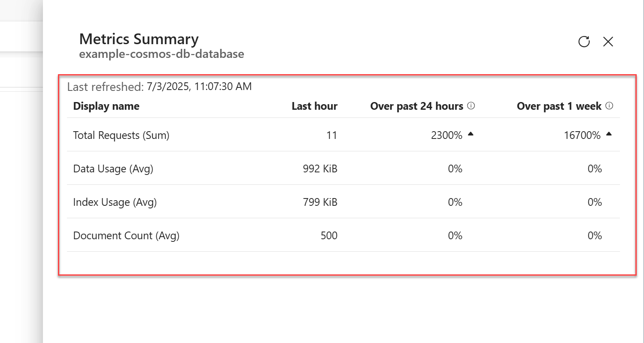The width and height of the screenshot is (644, 343).
Task: Select the "Index Usage (Avg)" metric row
Action: (115, 202)
